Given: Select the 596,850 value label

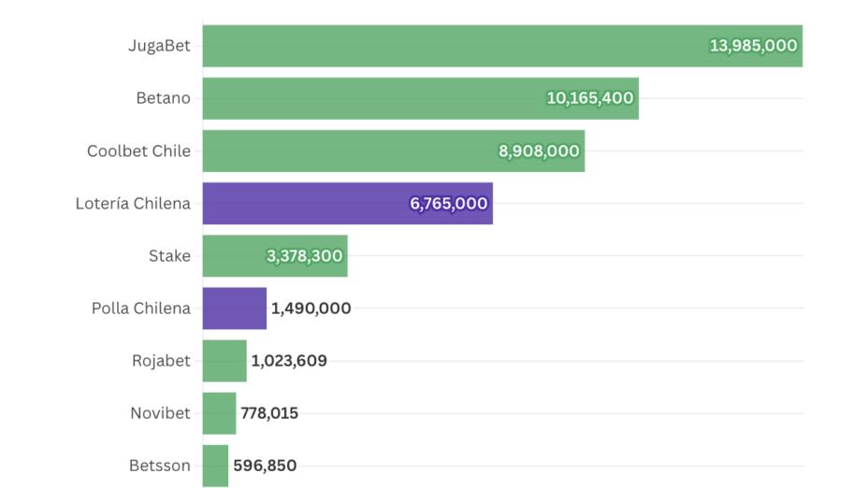Looking at the screenshot, I should click(265, 466).
